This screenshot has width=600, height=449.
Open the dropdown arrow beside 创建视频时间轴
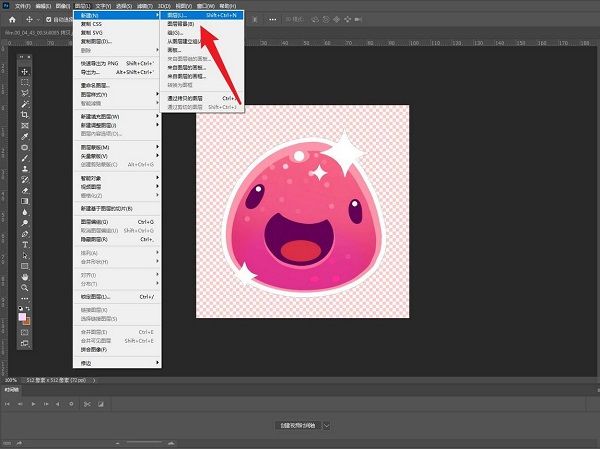pyautogui.click(x=326, y=425)
